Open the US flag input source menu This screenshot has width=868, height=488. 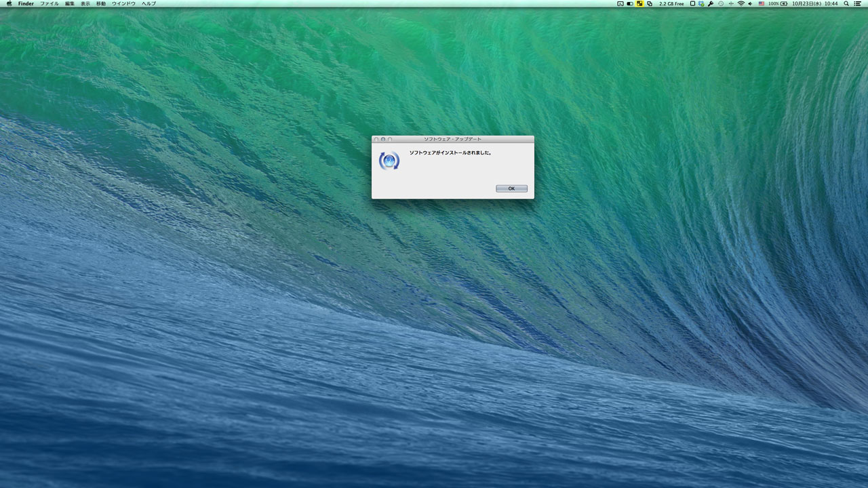pos(762,4)
